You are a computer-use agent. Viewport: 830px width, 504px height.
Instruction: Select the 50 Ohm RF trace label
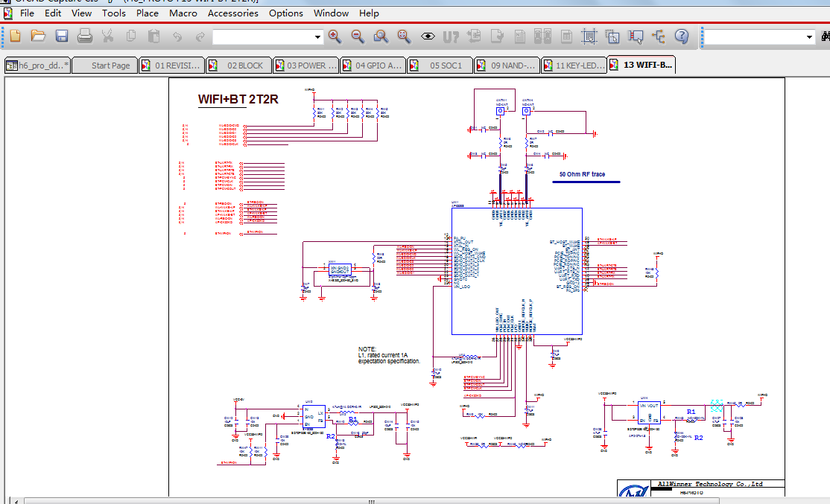(x=582, y=174)
